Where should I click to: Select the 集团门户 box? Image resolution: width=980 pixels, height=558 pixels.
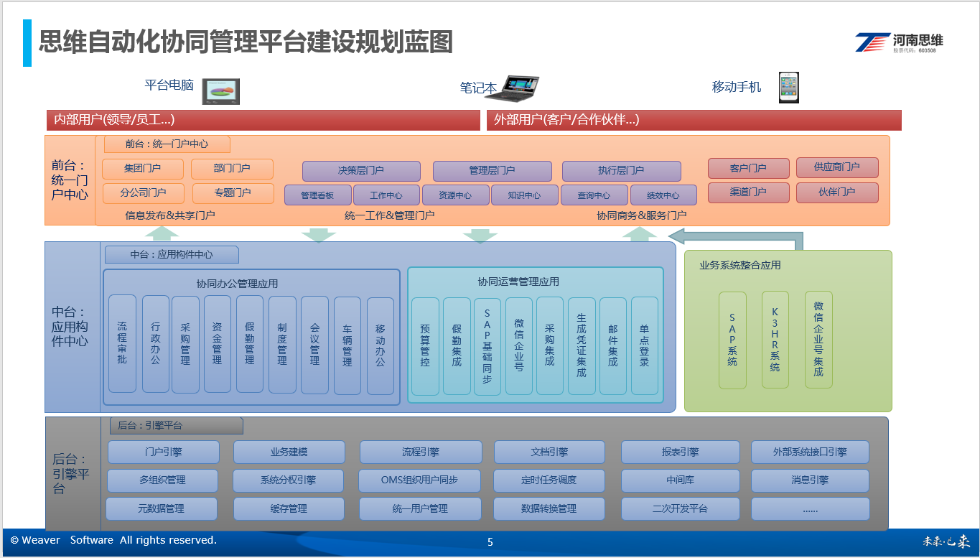pos(143,169)
